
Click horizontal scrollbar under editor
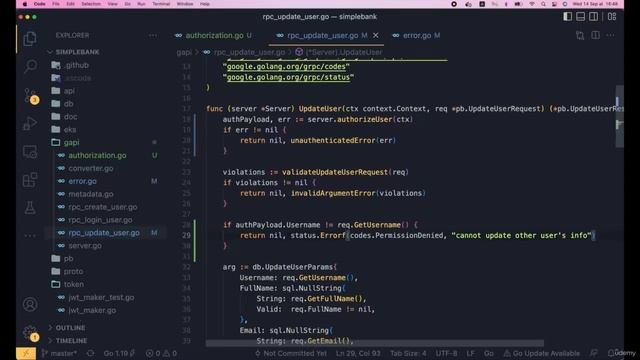click(x=375, y=343)
